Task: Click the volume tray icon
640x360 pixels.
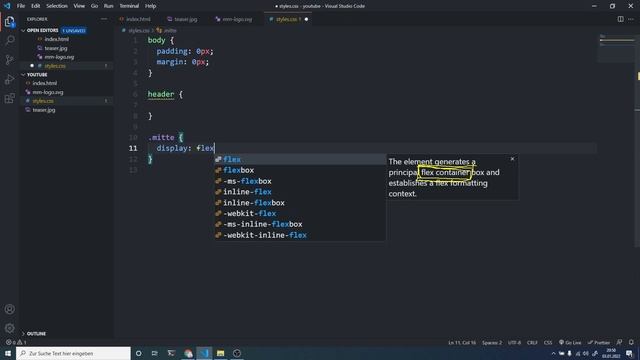Action: click(x=586, y=353)
